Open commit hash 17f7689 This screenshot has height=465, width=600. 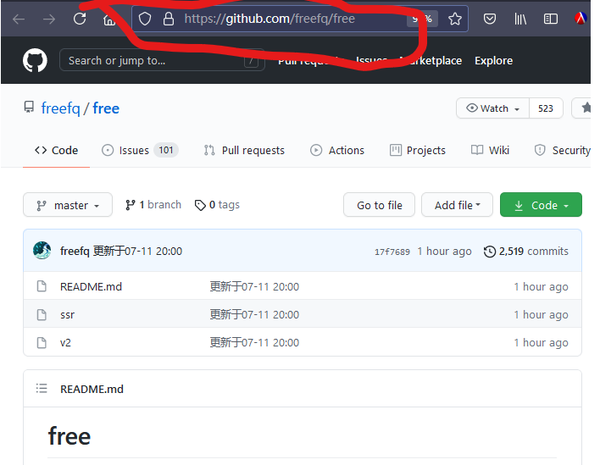point(392,251)
